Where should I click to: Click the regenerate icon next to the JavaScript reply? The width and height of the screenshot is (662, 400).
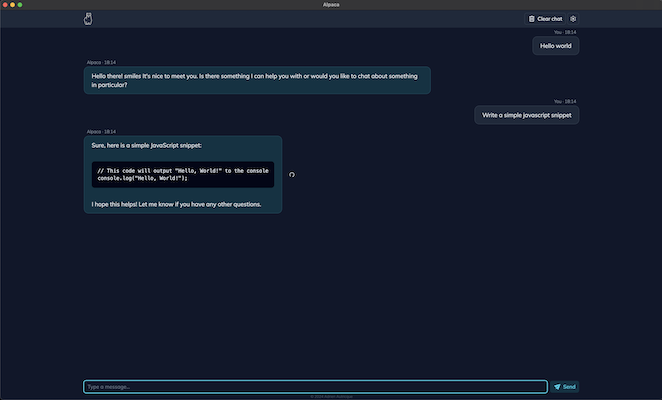point(291,174)
